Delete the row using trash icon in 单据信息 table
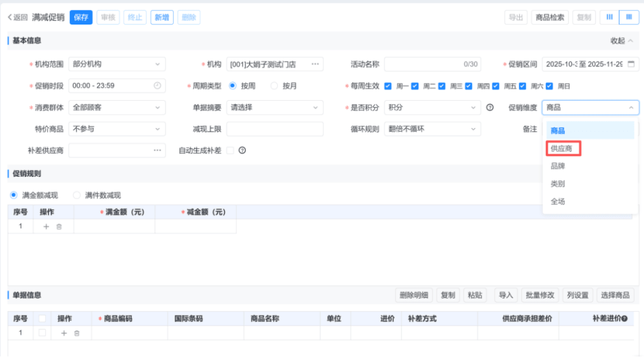Viewport: 644px width, 357px height. 76,333
